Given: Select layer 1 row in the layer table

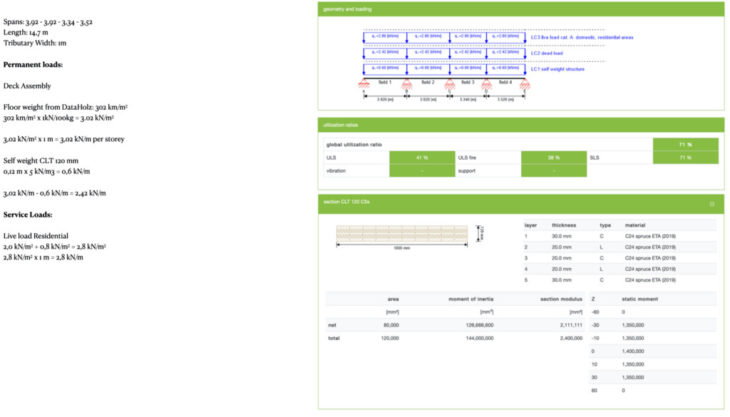Looking at the screenshot, I should 620,237.
